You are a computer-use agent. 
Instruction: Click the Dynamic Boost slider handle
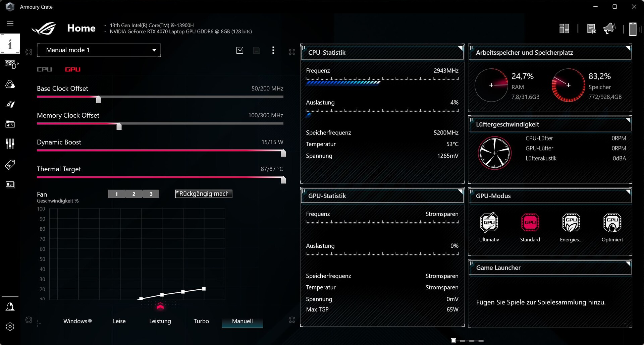pos(283,153)
